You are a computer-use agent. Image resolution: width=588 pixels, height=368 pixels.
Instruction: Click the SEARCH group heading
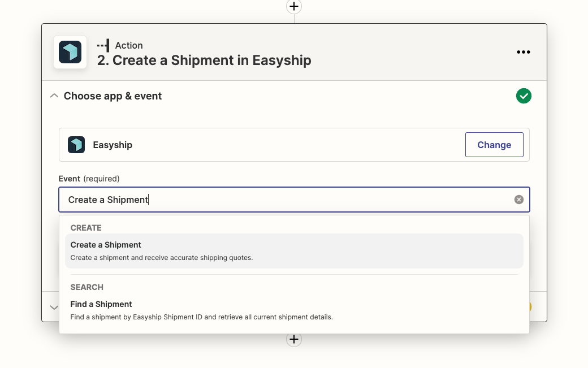87,287
